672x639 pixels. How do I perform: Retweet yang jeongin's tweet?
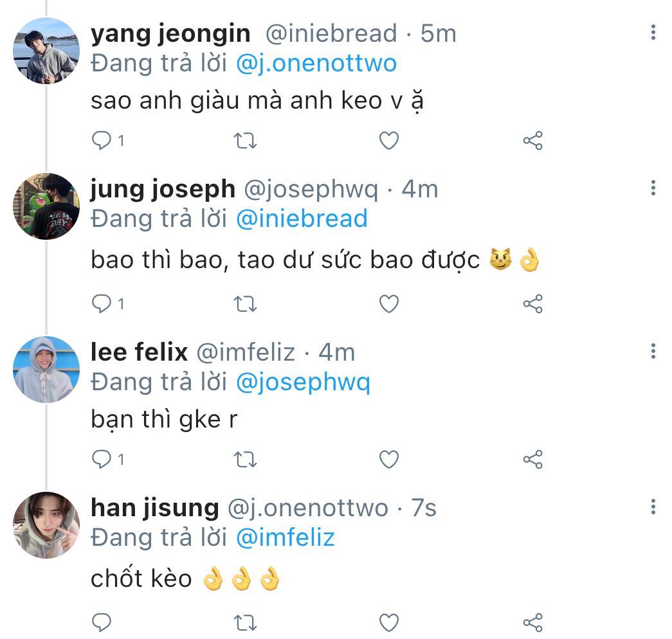pos(245,140)
